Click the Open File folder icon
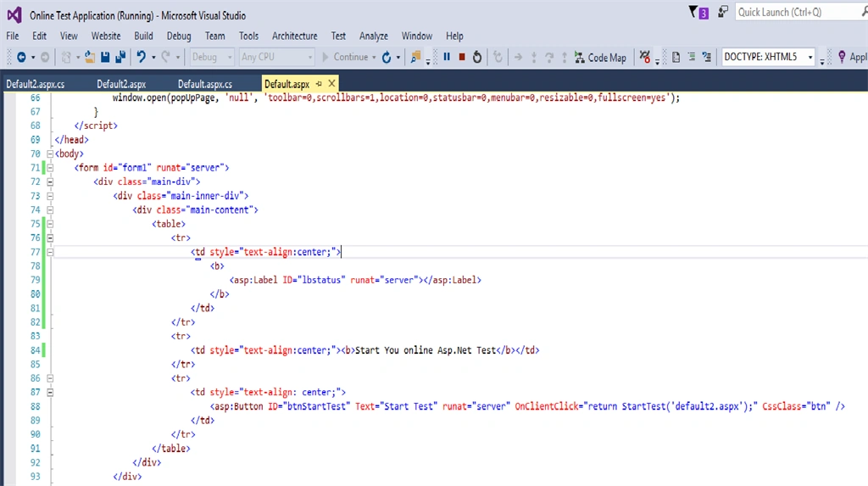 tap(90, 57)
